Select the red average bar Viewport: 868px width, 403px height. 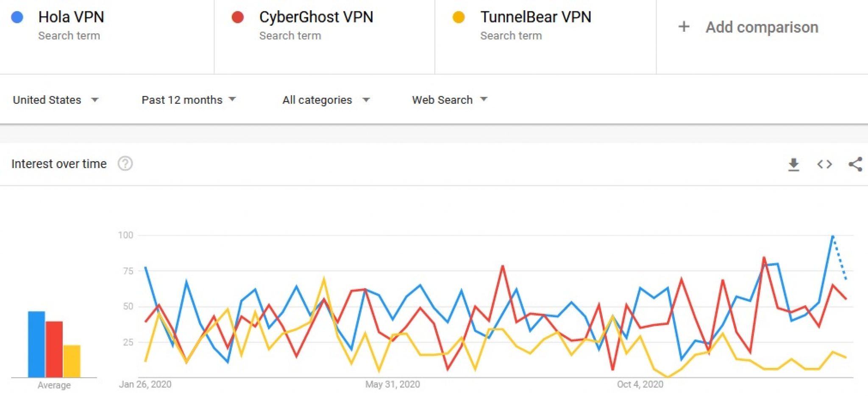pyautogui.click(x=54, y=349)
